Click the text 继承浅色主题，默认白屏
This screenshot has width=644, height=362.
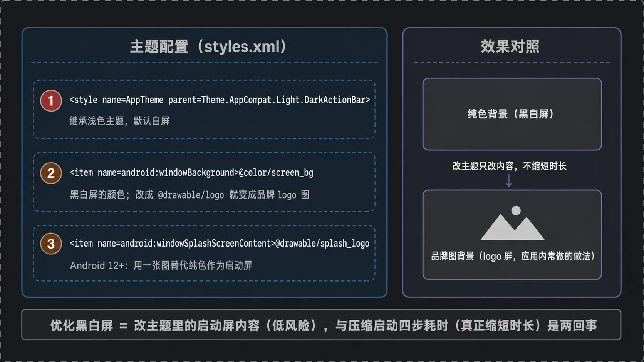click(119, 121)
